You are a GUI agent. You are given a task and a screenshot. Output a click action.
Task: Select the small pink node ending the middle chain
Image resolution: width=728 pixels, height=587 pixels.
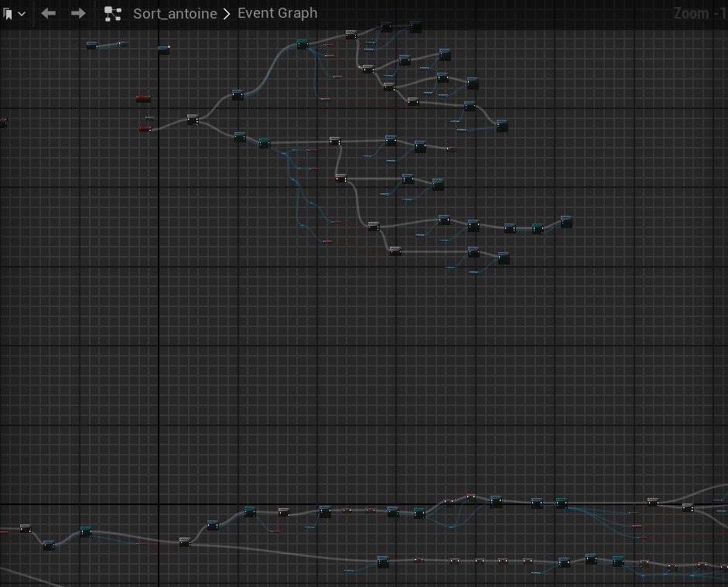pos(450,148)
